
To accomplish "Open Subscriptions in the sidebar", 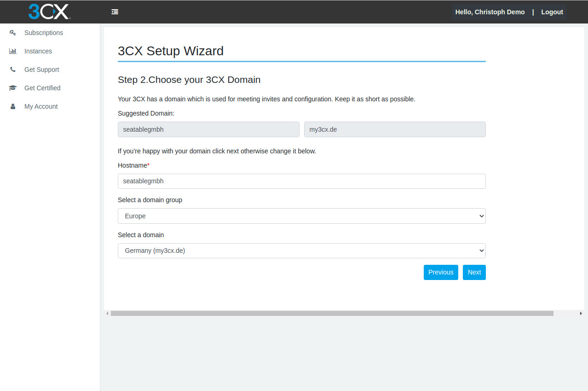I will pyautogui.click(x=44, y=33).
